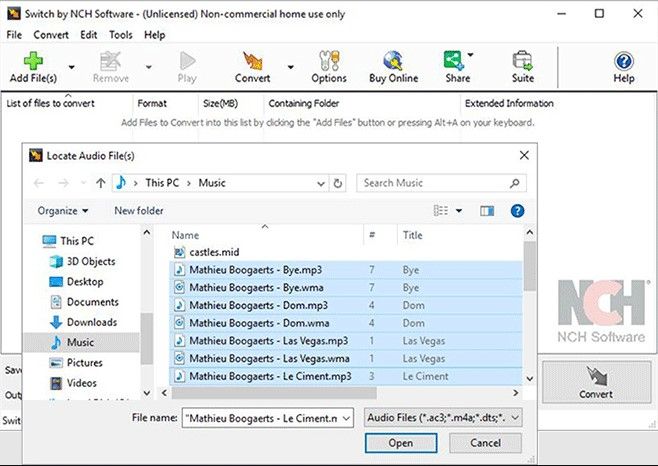
Task: Expand the Organize dropdown menu
Action: (x=63, y=211)
